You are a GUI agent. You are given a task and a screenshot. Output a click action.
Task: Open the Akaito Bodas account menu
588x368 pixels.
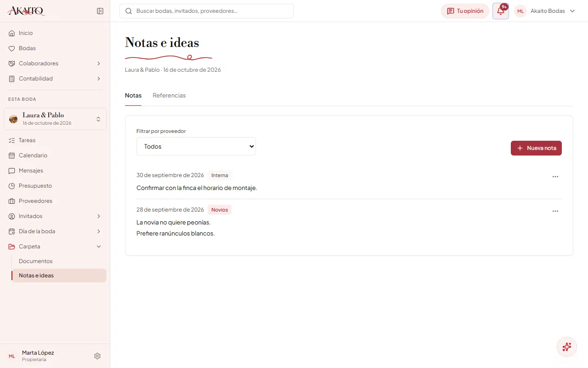545,11
